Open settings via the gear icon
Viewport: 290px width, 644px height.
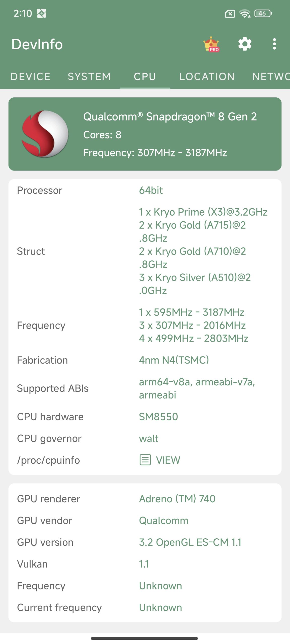[x=245, y=44]
